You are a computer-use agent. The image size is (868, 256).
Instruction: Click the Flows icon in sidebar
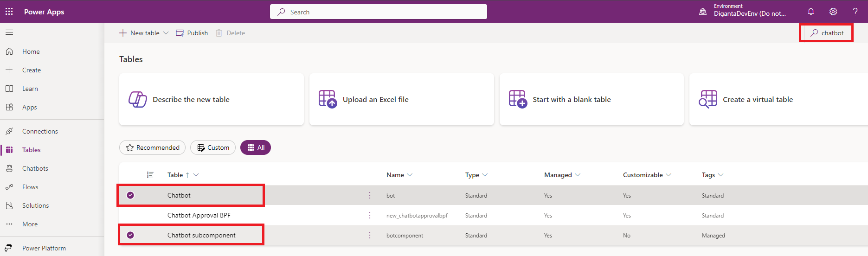click(9, 187)
